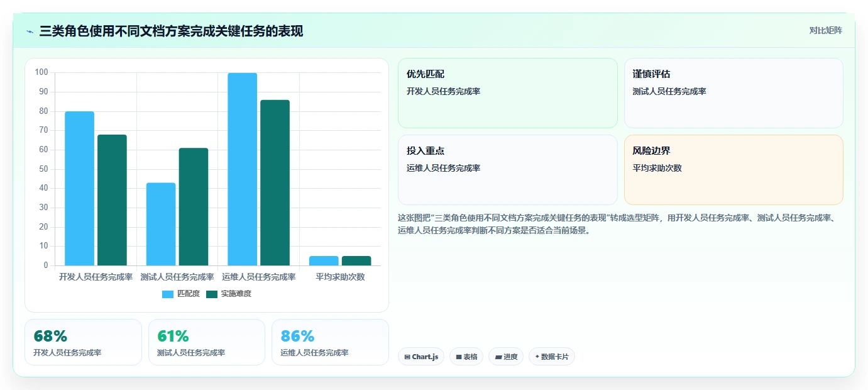Select the 风险边界 matrix card
This screenshot has height=390, width=868.
733,170
